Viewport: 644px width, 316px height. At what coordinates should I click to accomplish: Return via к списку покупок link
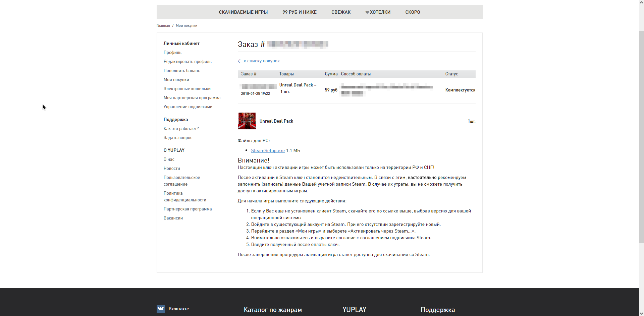pos(259,61)
